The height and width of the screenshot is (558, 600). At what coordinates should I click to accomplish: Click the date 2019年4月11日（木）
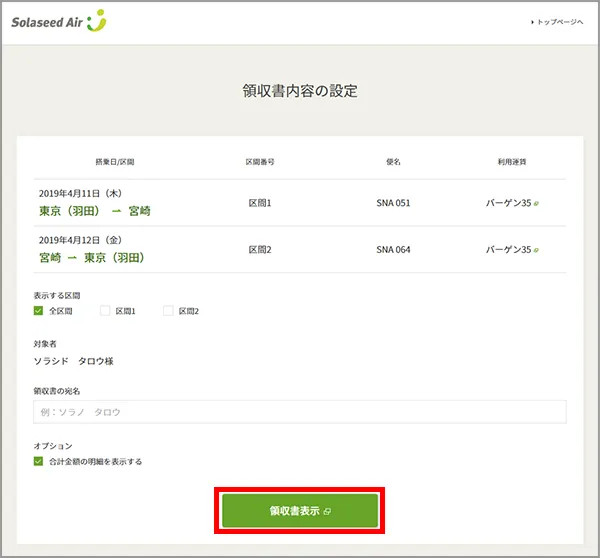click(x=81, y=193)
